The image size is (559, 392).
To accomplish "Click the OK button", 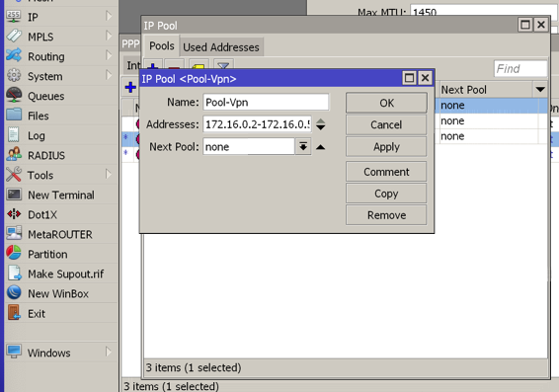I will tap(386, 103).
